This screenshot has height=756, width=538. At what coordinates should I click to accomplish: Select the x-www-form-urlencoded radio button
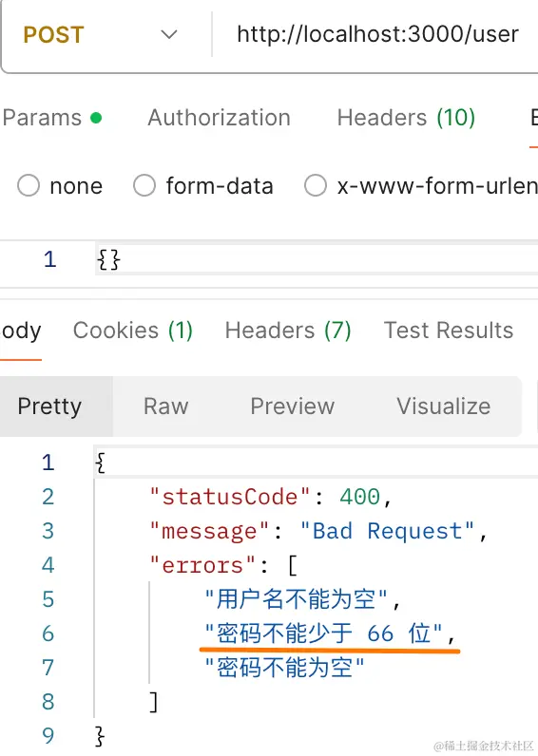click(x=316, y=185)
